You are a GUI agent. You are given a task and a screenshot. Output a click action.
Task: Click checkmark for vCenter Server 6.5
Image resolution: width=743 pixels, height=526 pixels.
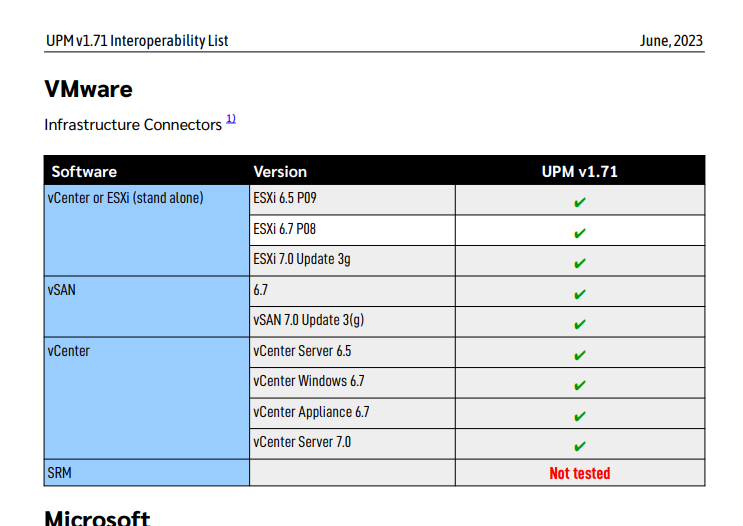(x=580, y=355)
